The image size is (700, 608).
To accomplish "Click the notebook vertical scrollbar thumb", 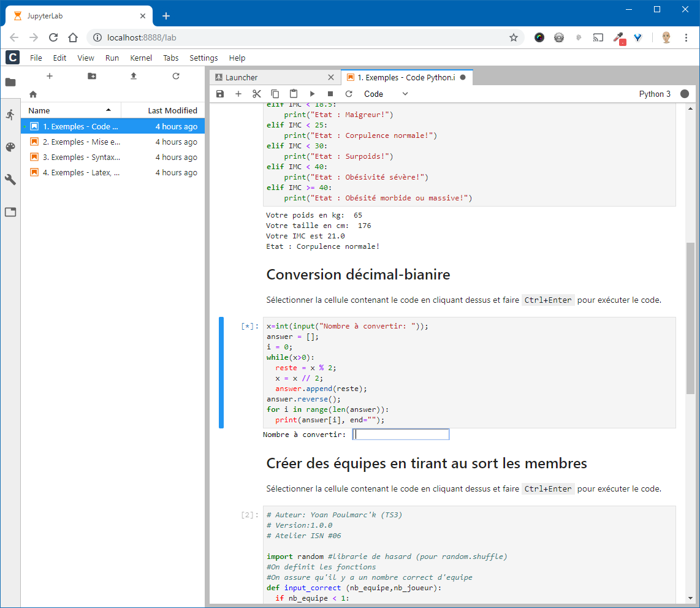I will [691, 318].
